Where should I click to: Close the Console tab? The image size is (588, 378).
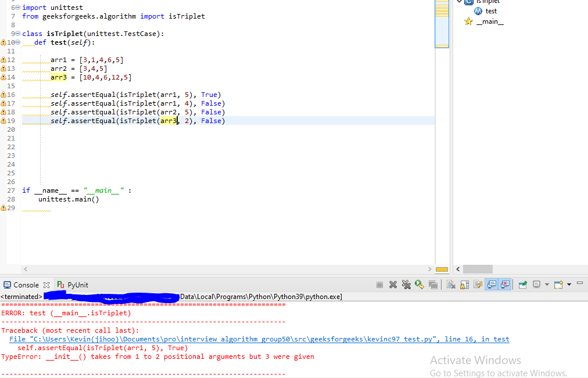point(46,285)
